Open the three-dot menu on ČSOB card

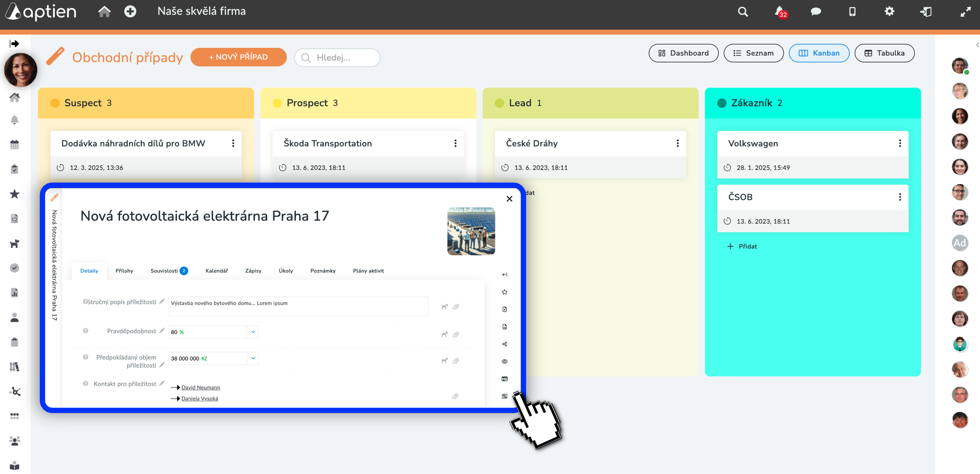click(899, 197)
